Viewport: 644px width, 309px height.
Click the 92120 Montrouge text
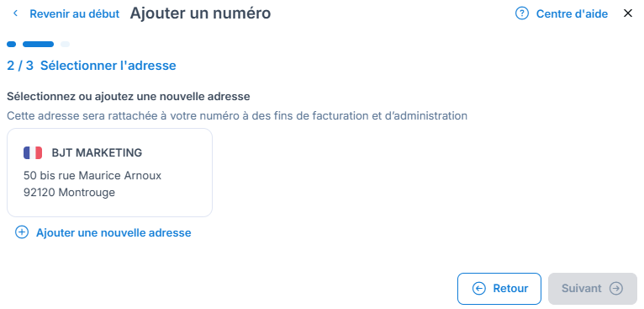[x=70, y=192]
